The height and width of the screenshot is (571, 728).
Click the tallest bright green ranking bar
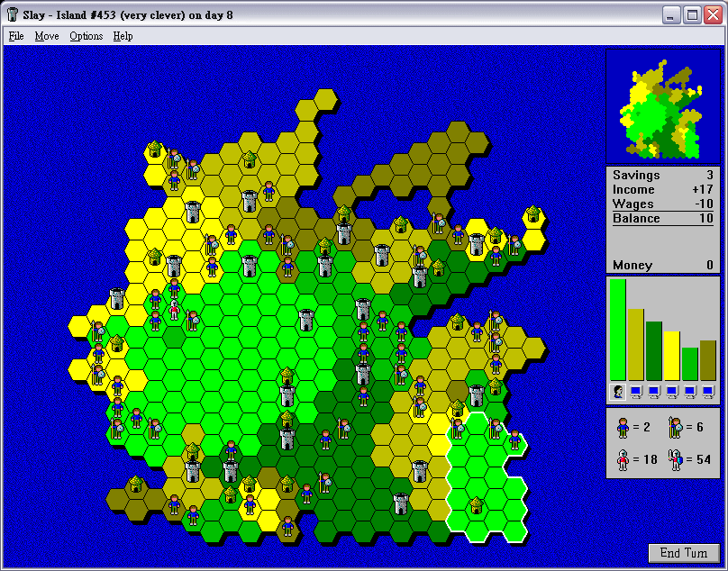pyautogui.click(x=618, y=330)
